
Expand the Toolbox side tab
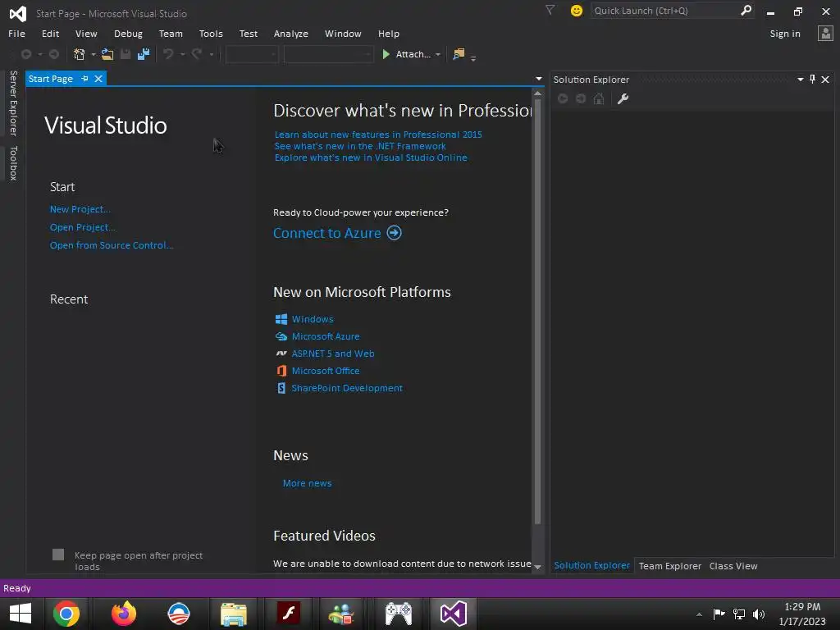pyautogui.click(x=13, y=163)
